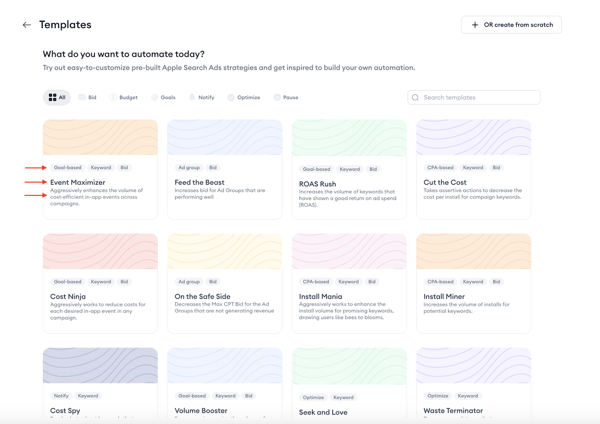Filter templates by Goals
The height and width of the screenshot is (424, 600).
163,97
